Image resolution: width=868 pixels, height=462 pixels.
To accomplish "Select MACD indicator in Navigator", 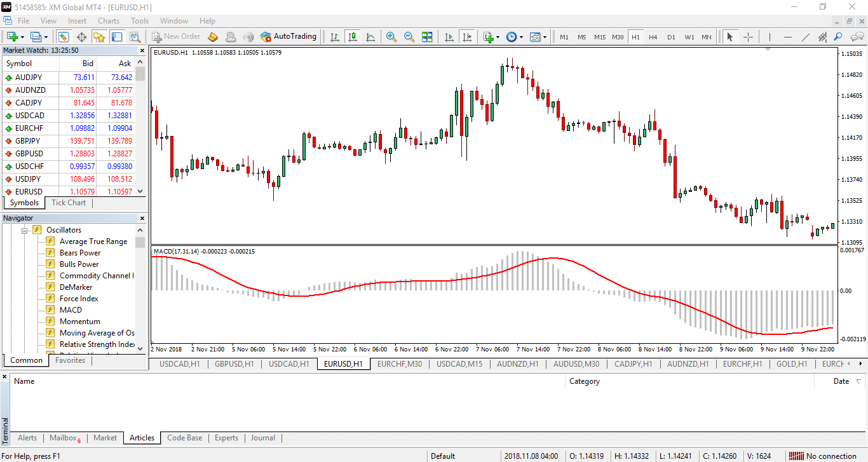I will [x=71, y=310].
